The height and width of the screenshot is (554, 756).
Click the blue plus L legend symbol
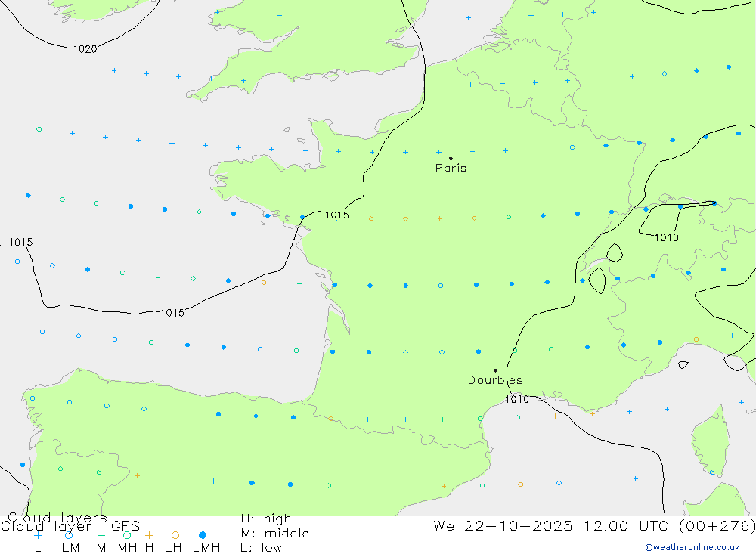tap(38, 535)
